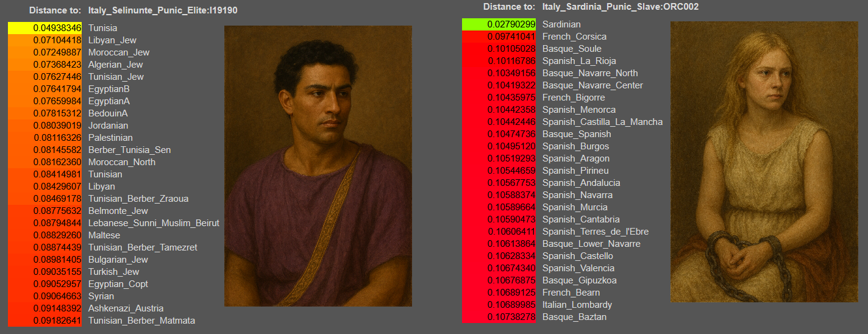This screenshot has height=334, width=868.
Task: Select the Palestinian label
Action: coord(110,138)
